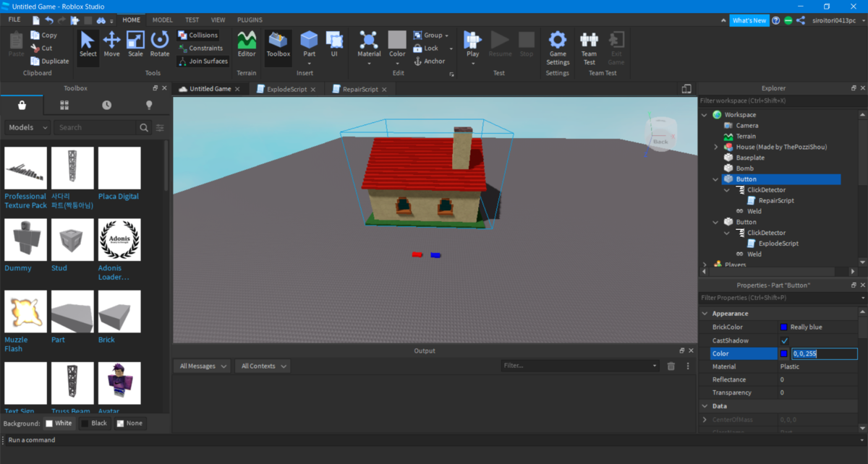Image resolution: width=868 pixels, height=464 pixels.
Task: Click the Duplicate button
Action: tap(50, 61)
